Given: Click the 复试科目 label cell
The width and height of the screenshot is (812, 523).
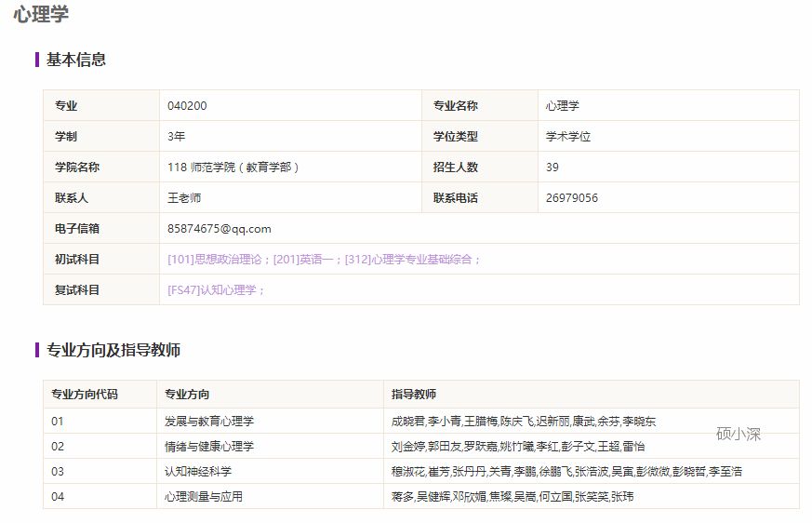Looking at the screenshot, I should [101, 289].
